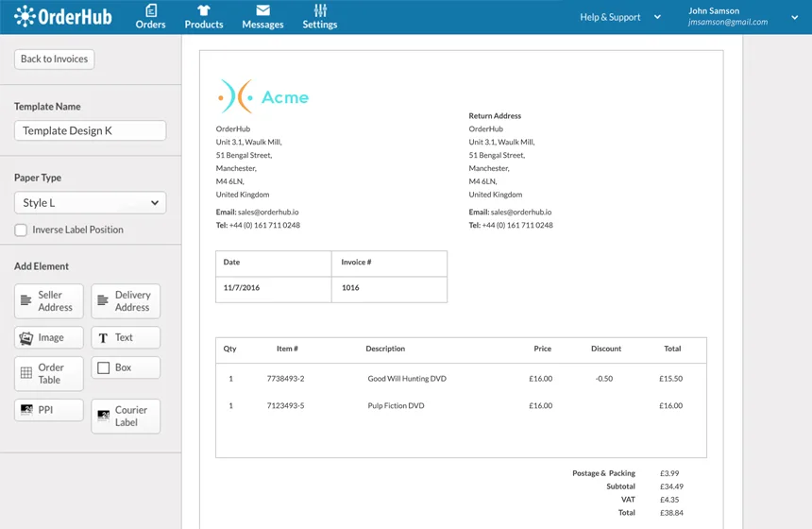The image size is (812, 529).
Task: Select Good Will Hunting DVD description
Action: point(407,379)
